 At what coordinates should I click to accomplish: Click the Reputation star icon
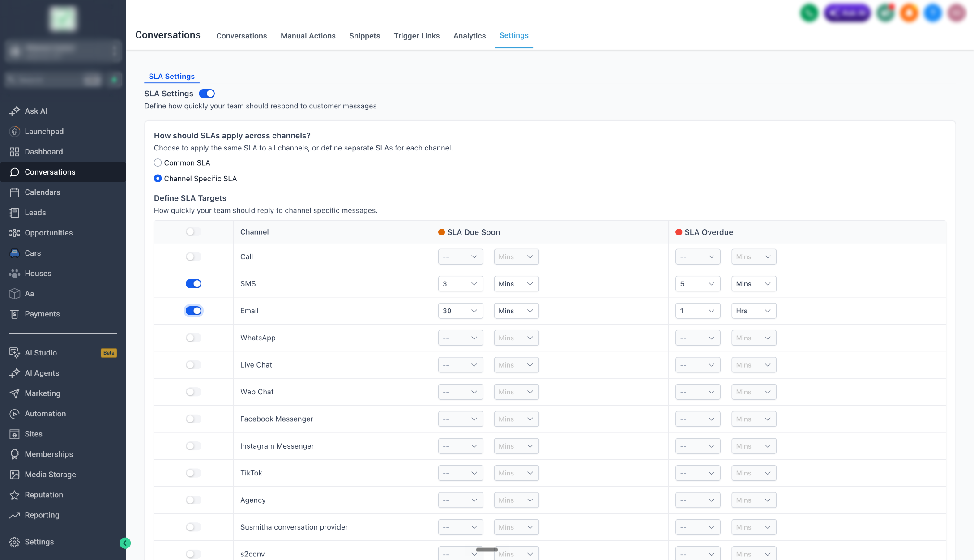14,495
